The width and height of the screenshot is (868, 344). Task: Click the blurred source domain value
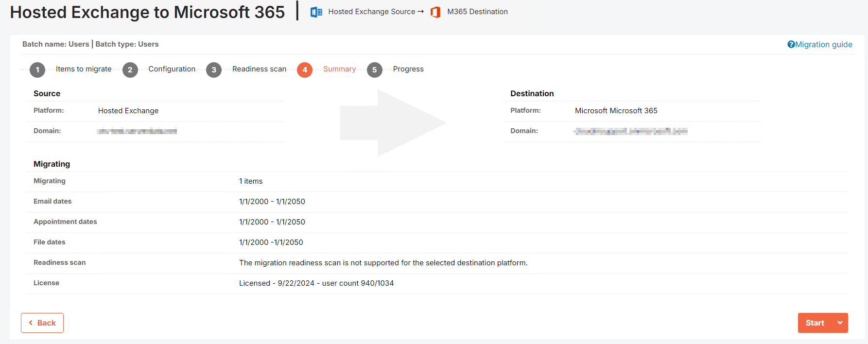[x=137, y=131]
